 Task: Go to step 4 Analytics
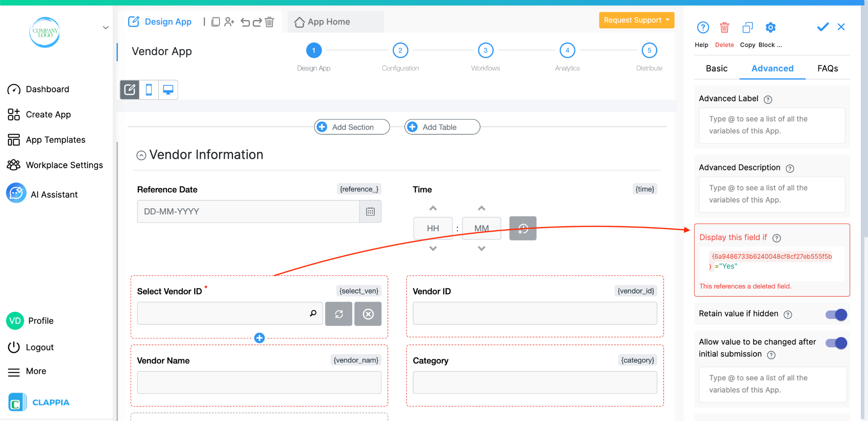pos(567,50)
